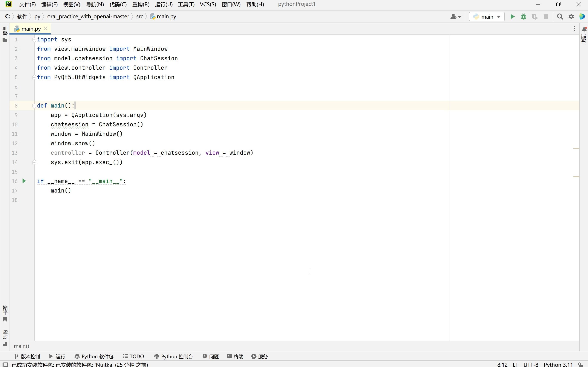
Task: Click the UTF-8 encoding selector in the status bar
Action: [x=531, y=364]
